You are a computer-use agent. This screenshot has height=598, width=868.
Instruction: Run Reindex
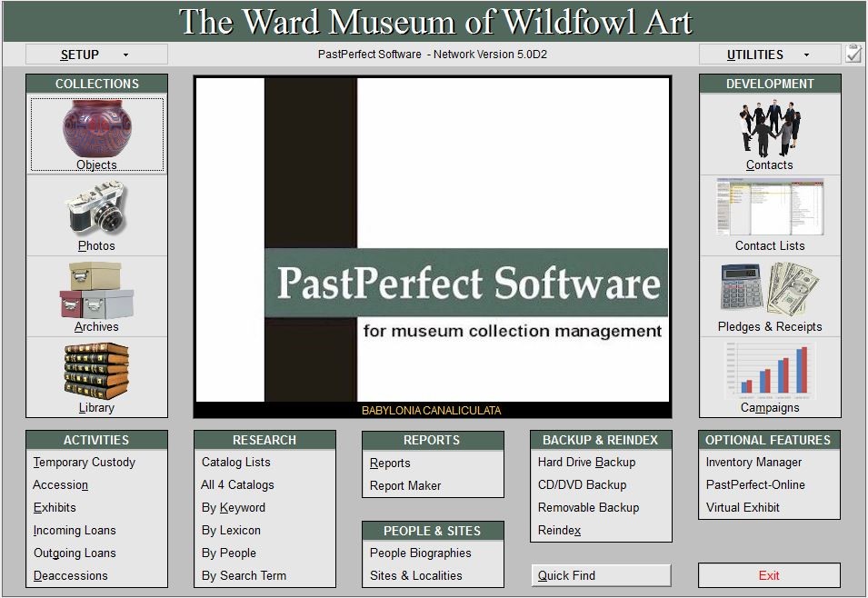(560, 530)
